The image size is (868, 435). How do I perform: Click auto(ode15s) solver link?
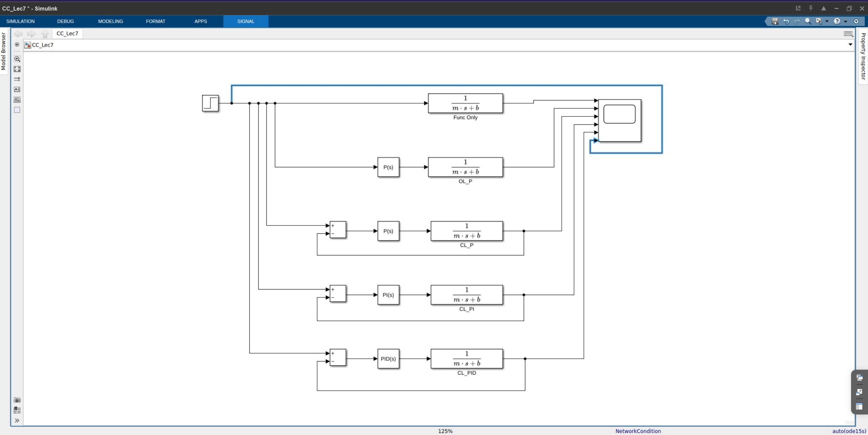849,431
